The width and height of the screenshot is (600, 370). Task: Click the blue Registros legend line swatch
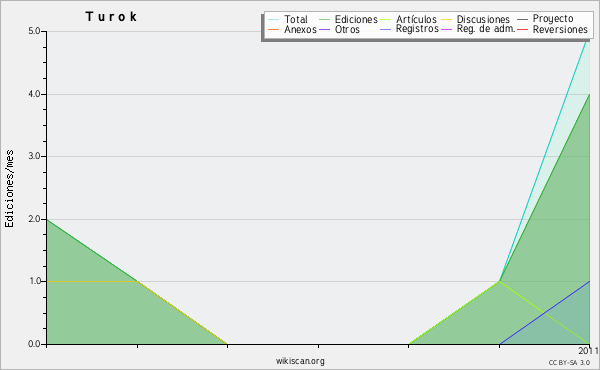[x=385, y=29]
